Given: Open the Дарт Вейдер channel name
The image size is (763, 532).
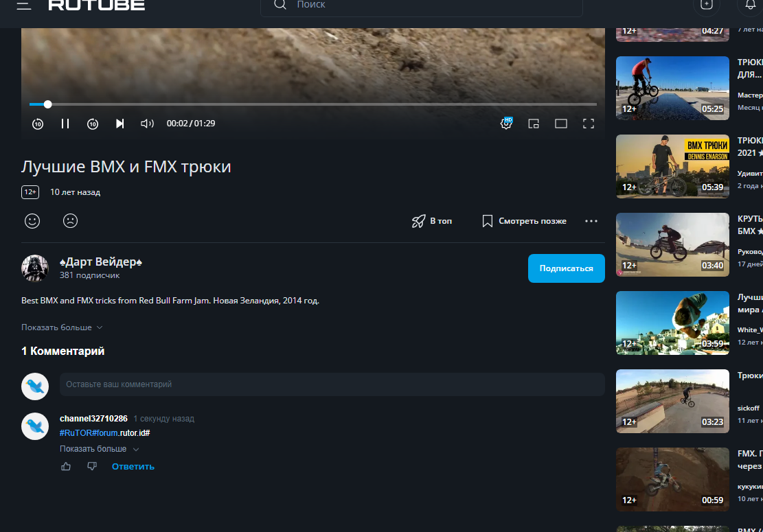Looking at the screenshot, I should [101, 262].
